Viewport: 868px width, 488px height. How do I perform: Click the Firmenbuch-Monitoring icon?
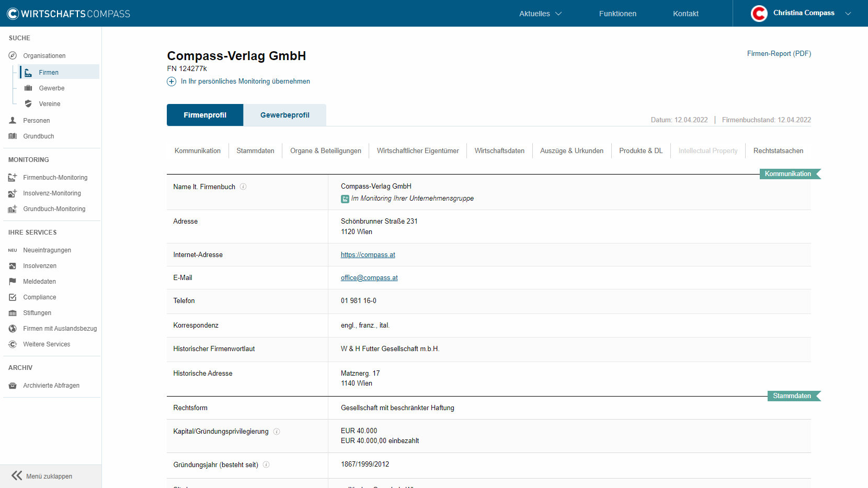coord(13,178)
